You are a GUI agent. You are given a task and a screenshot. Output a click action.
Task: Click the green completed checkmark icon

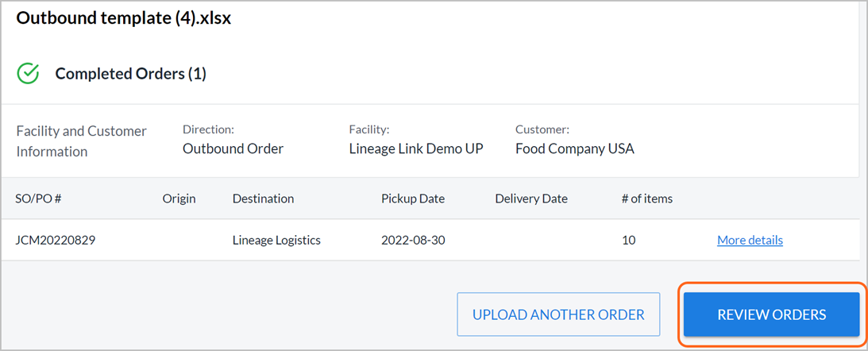pyautogui.click(x=28, y=74)
